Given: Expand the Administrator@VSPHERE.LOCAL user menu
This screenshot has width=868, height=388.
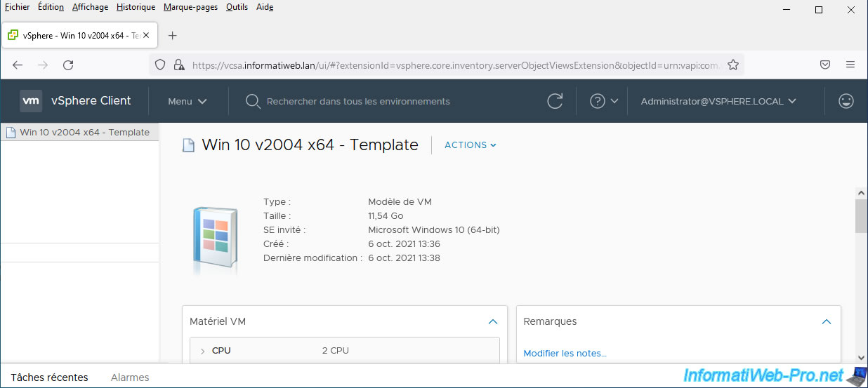Looking at the screenshot, I should pyautogui.click(x=718, y=101).
